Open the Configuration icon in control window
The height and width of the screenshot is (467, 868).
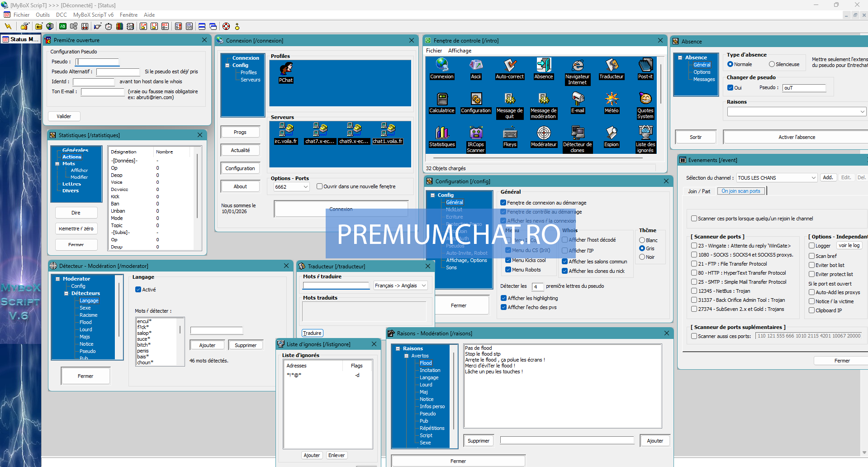point(476,103)
